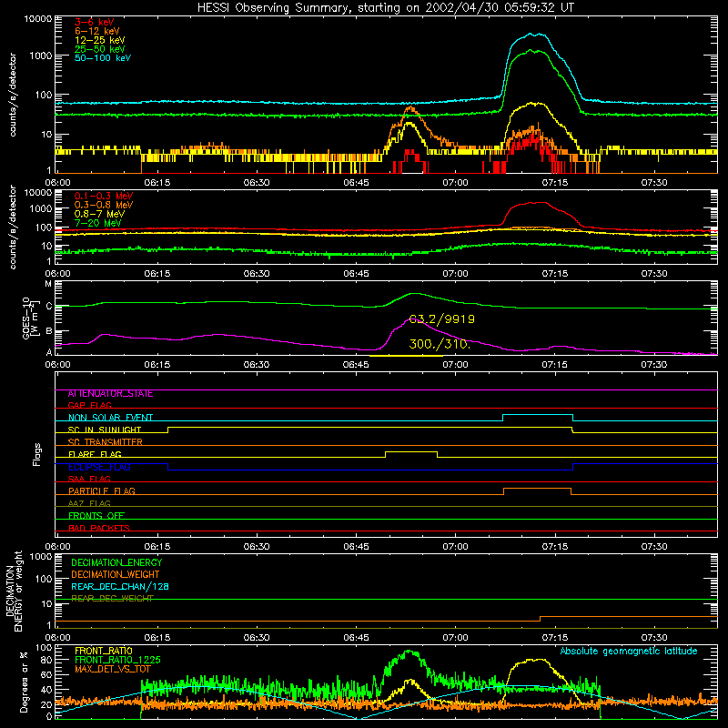Select the cyan 50-100 keV legend label

[103, 58]
